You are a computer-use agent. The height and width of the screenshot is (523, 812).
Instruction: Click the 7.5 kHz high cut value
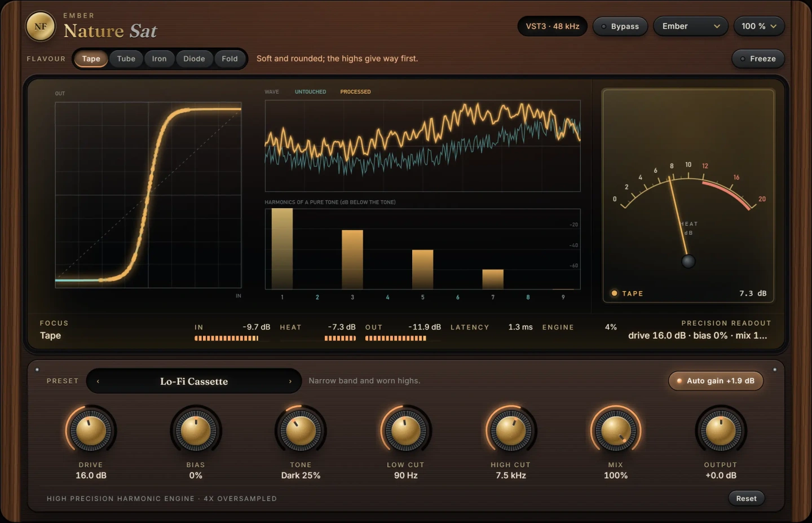tap(511, 476)
